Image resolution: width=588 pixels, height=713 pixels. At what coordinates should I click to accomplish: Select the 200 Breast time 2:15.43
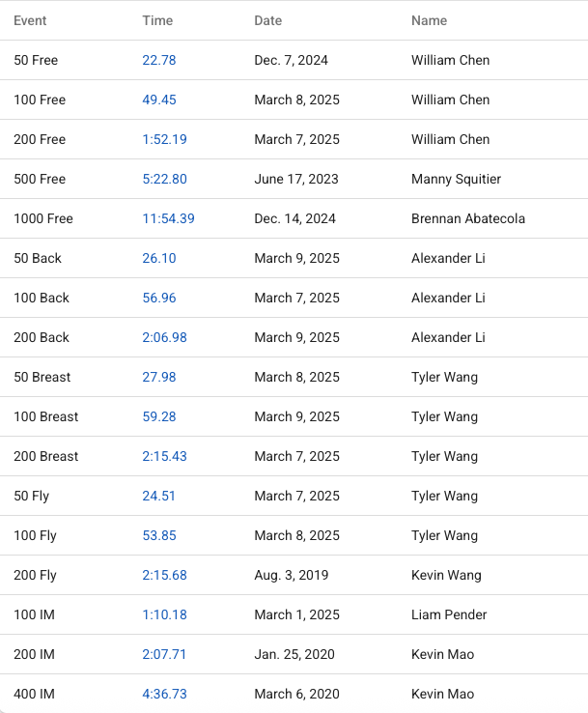point(164,456)
